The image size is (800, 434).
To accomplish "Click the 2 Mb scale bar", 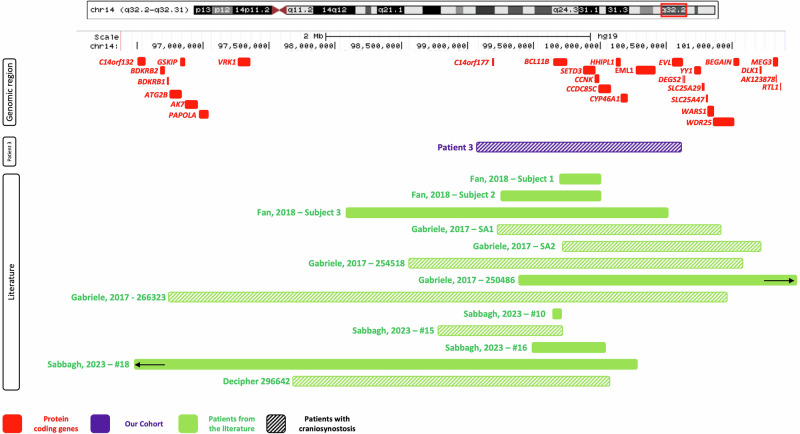I will click(458, 36).
